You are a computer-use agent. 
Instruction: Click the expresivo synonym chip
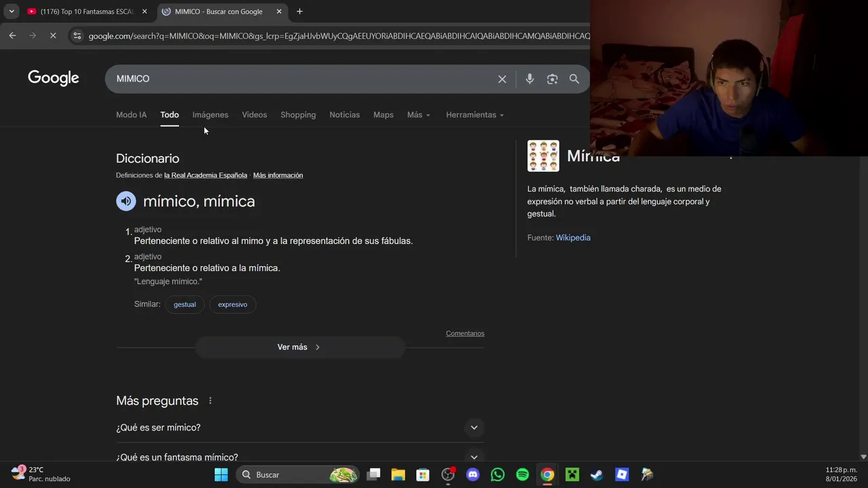(233, 304)
